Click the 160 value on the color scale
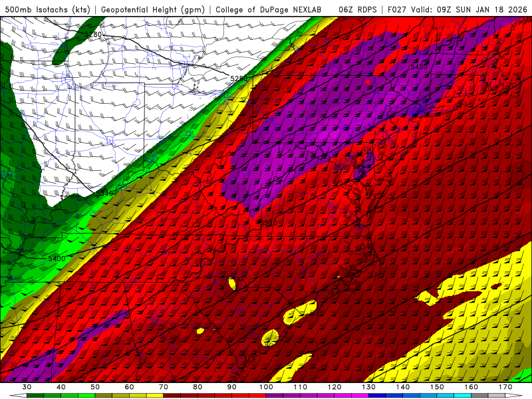Image resolution: width=532 pixels, height=399 pixels. [x=471, y=387]
